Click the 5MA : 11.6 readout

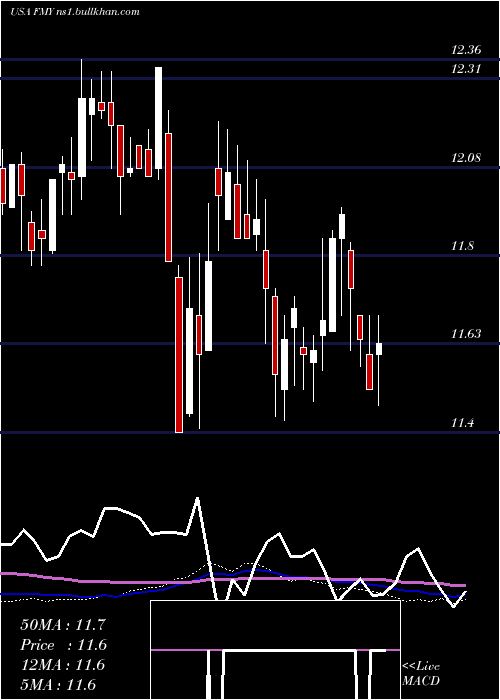coord(59,685)
